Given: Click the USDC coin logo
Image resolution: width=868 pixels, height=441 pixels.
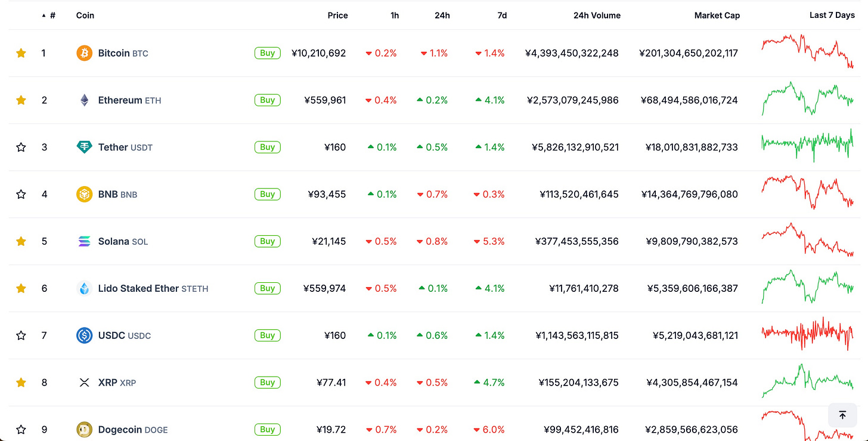Looking at the screenshot, I should click(84, 335).
